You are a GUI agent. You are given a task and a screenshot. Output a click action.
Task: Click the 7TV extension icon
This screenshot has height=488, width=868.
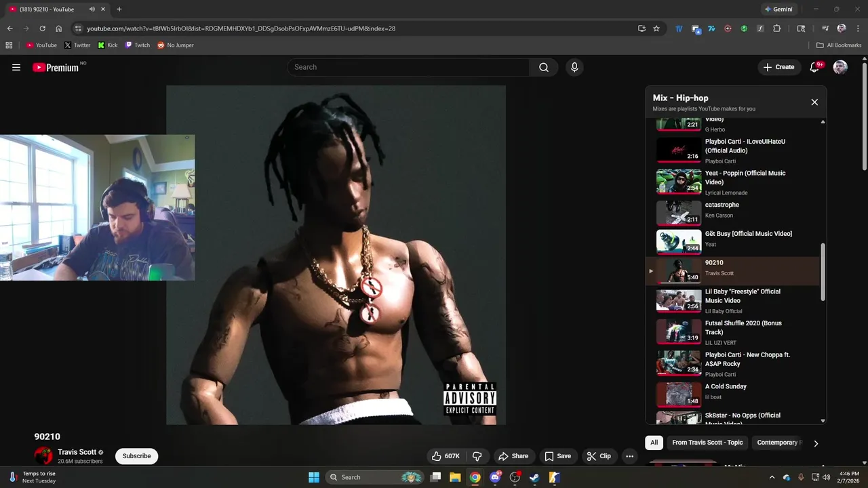click(711, 28)
